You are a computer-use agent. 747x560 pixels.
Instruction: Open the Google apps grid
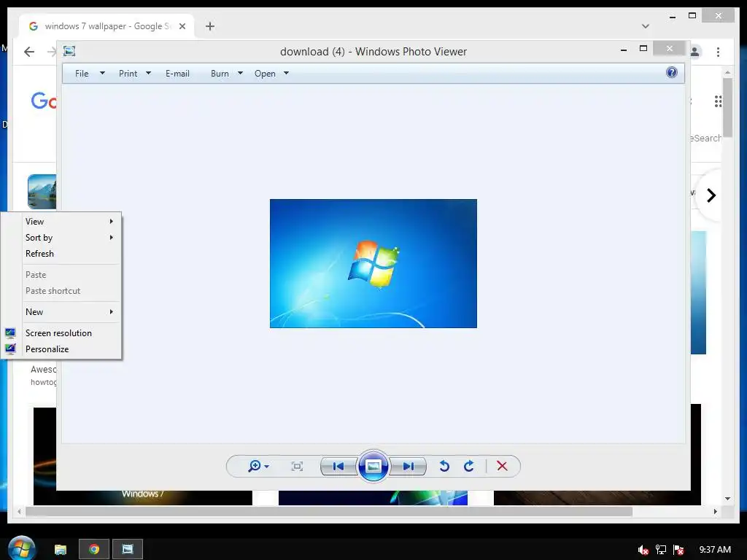point(718,101)
